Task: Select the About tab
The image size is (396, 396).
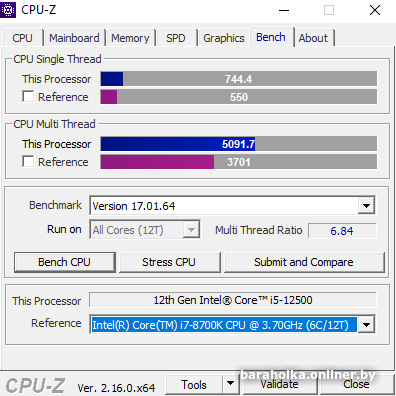Action: click(313, 38)
